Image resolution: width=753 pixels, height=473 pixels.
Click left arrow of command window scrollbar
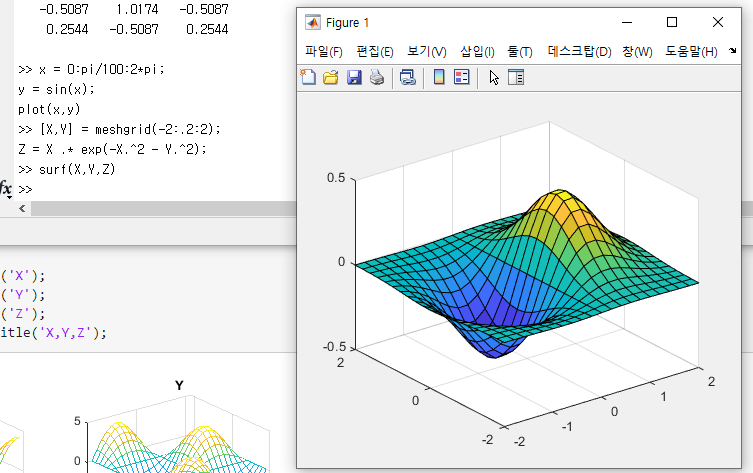(22, 208)
